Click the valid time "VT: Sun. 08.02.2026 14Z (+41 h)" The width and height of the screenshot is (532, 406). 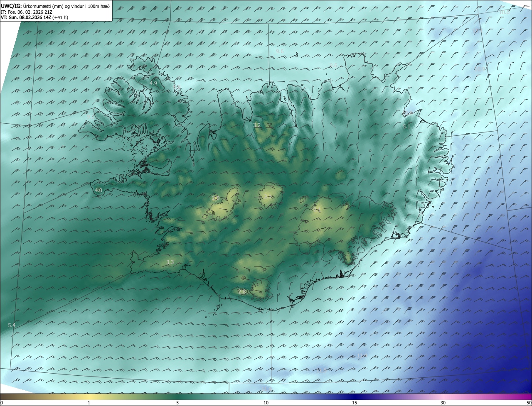(34, 17)
